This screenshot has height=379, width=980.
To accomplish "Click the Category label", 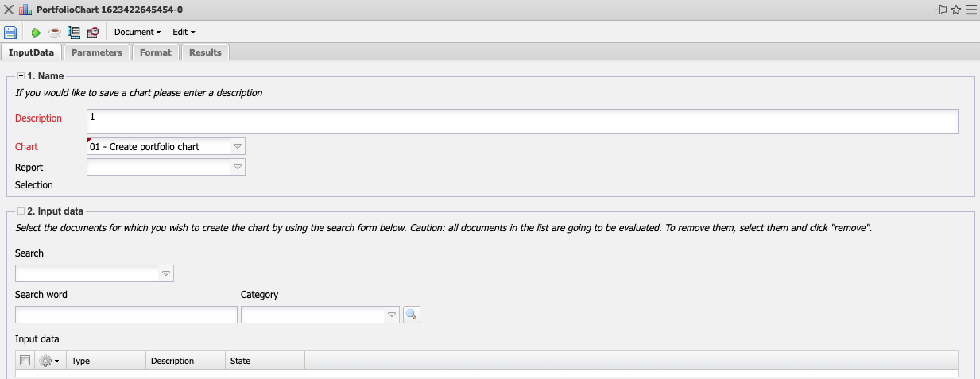I will (x=260, y=295).
